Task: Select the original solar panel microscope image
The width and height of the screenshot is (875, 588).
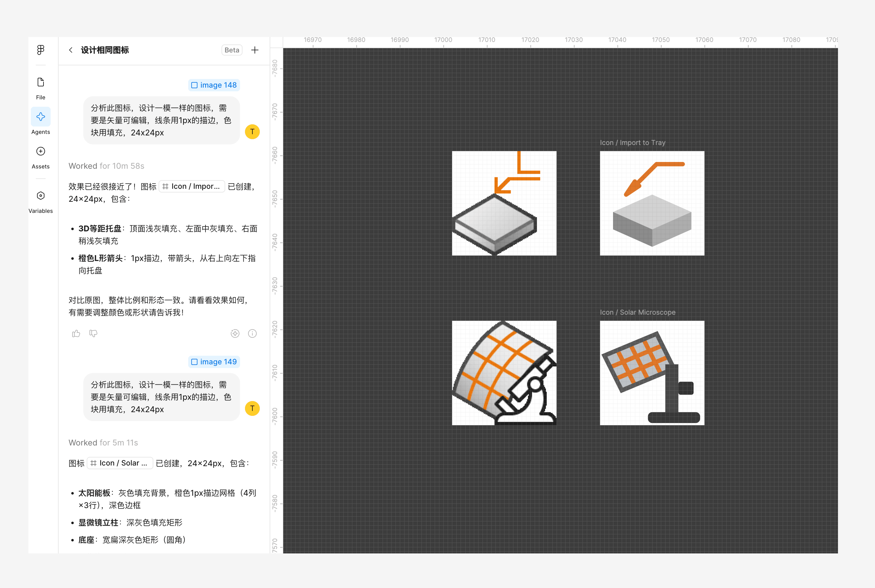Action: (x=504, y=373)
